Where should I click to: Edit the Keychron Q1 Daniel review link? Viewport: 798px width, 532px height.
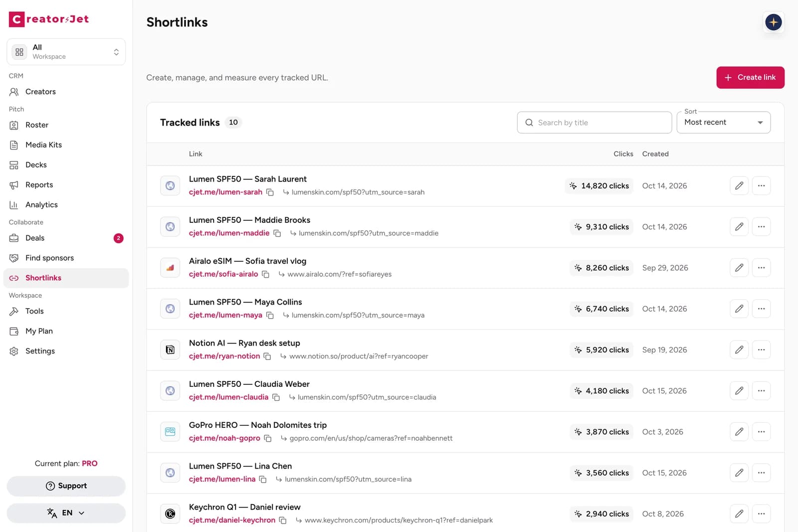click(739, 514)
